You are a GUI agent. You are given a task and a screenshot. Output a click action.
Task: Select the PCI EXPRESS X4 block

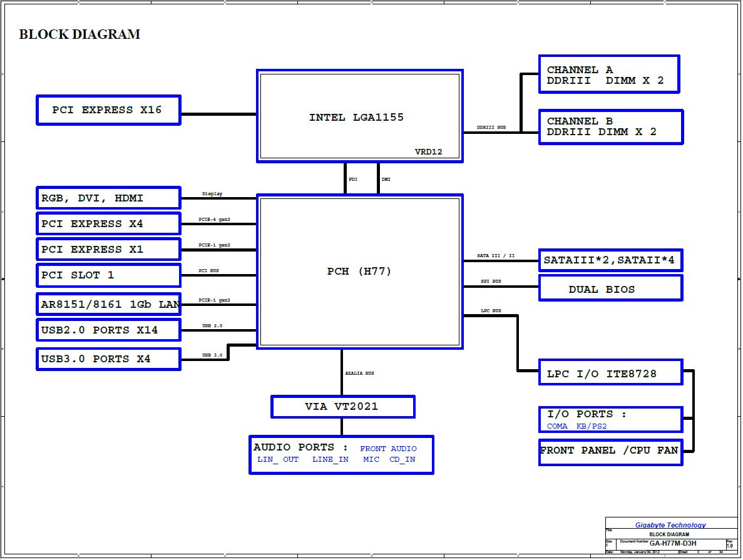(x=108, y=224)
